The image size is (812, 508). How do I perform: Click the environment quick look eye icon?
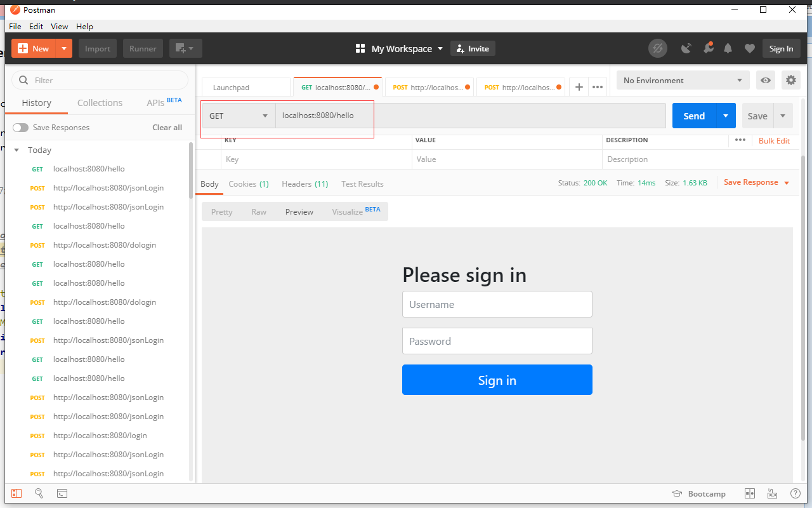[x=766, y=81]
